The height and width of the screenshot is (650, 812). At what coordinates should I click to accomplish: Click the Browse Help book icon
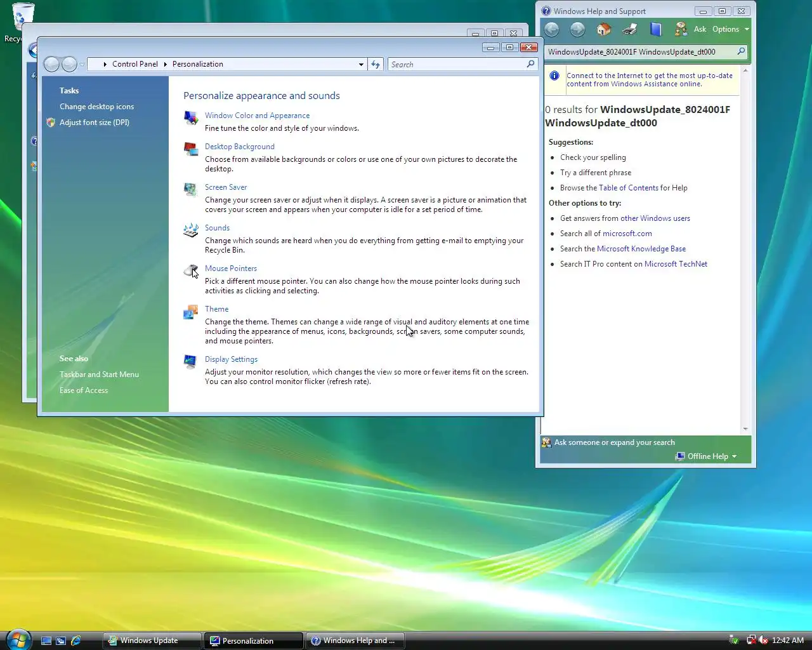coord(655,29)
